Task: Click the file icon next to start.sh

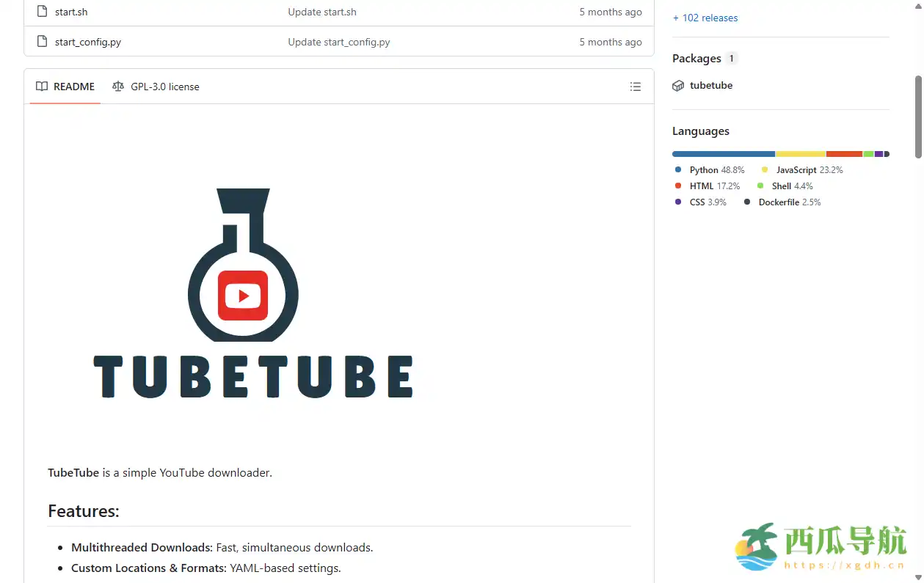Action: 40,12
